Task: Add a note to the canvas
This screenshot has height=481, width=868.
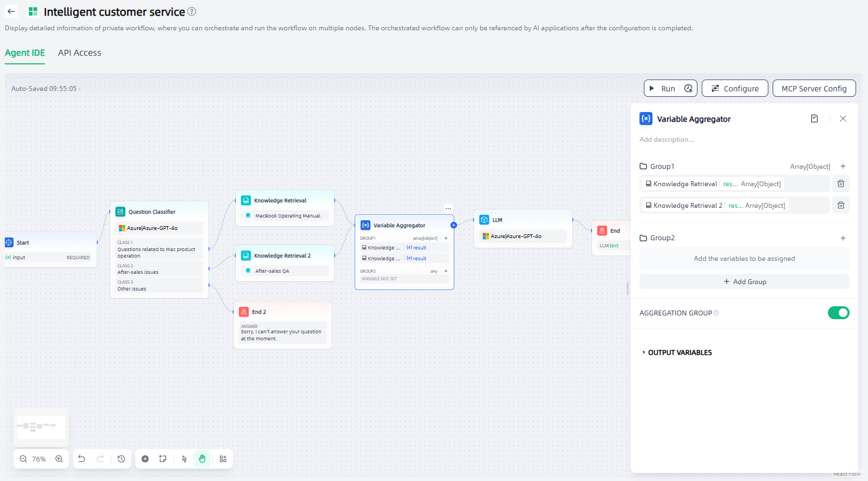Action: [162, 459]
